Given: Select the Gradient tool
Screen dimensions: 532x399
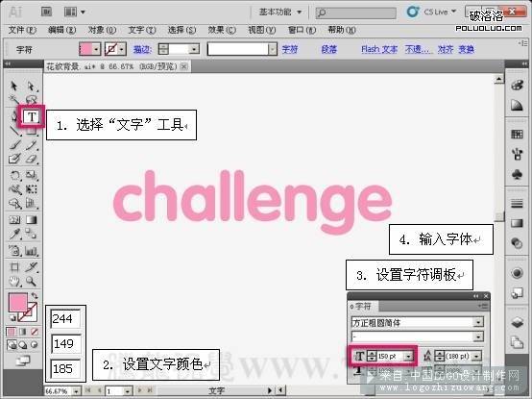Looking at the screenshot, I should click(32, 220).
